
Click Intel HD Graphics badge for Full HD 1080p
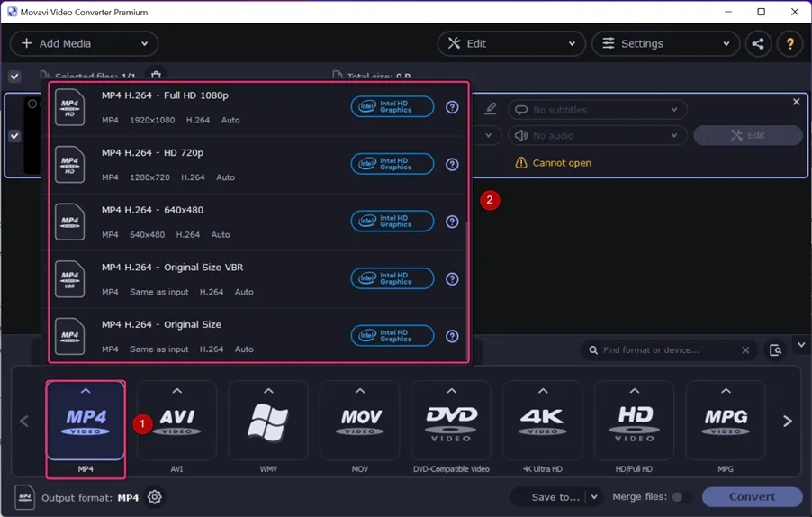tap(392, 106)
